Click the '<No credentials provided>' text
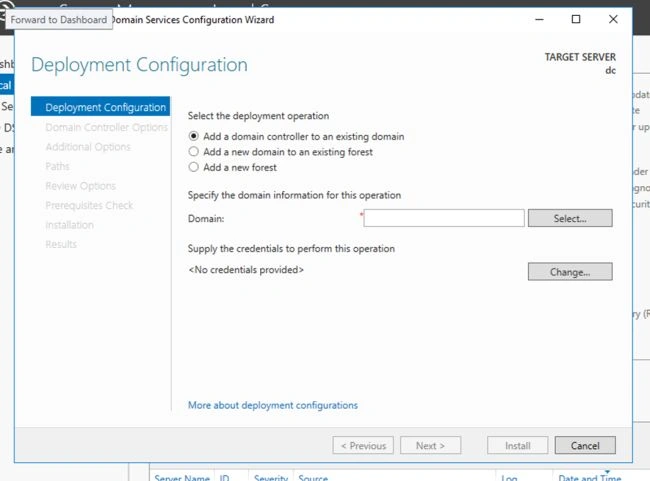This screenshot has width=650, height=481. coord(246,270)
